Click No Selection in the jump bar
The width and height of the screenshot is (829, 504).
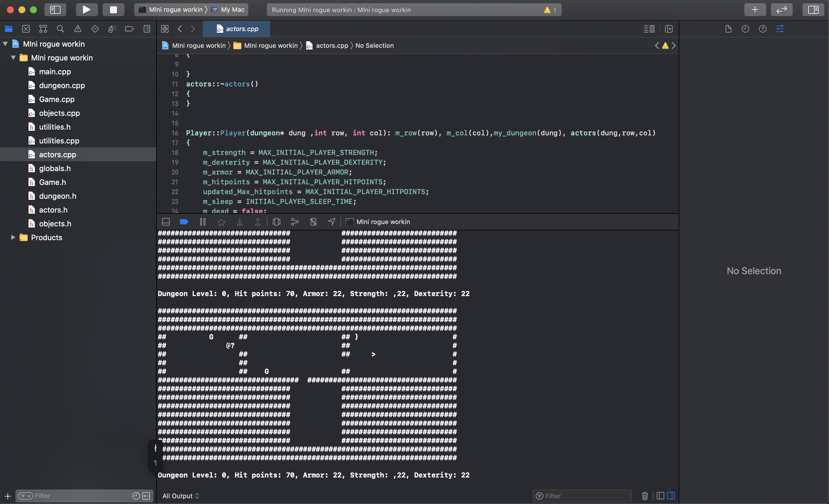click(x=374, y=46)
